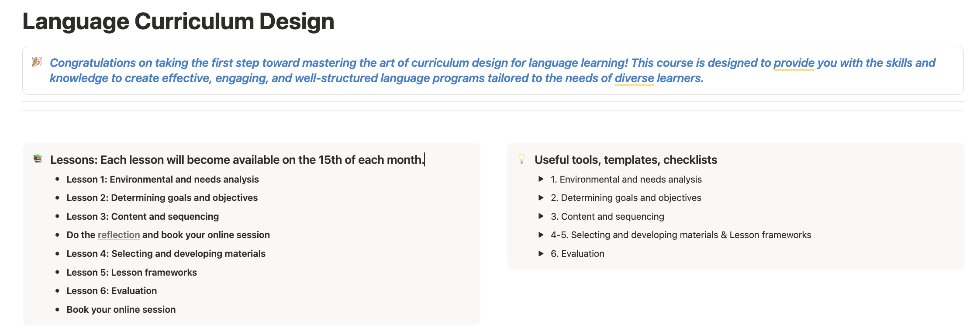The height and width of the screenshot is (332, 980).
Task: Select Lesson 1: Environmental and needs analysis
Action: (162, 180)
